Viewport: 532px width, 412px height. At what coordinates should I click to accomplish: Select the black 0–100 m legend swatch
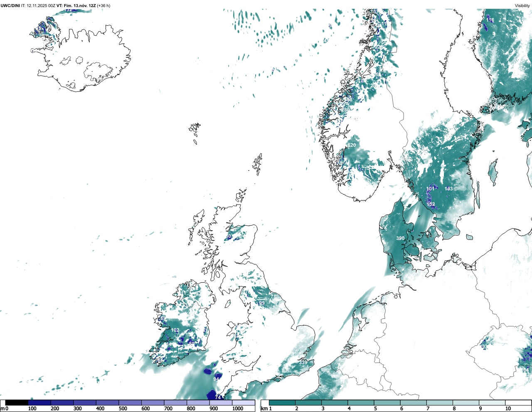pos(17,402)
